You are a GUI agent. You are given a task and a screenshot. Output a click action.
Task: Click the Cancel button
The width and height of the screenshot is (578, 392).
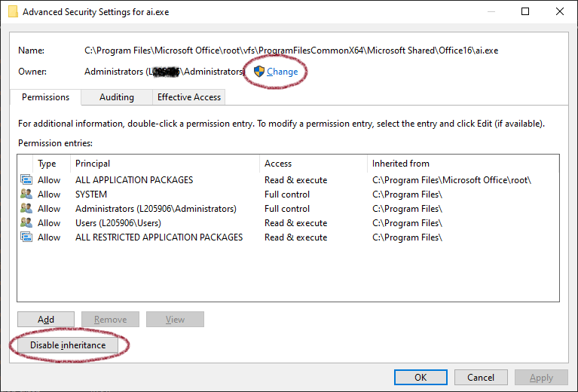[x=481, y=377]
